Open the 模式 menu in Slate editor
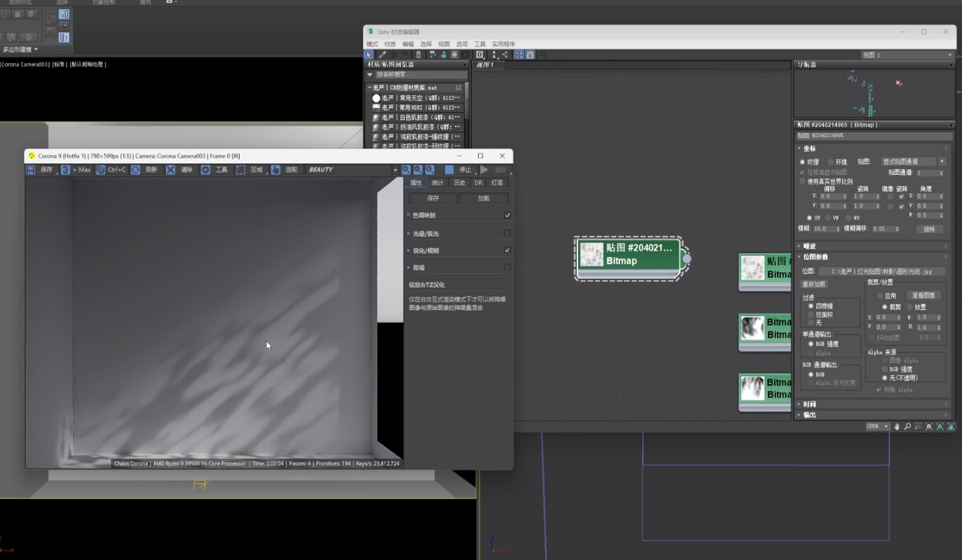 372,44
